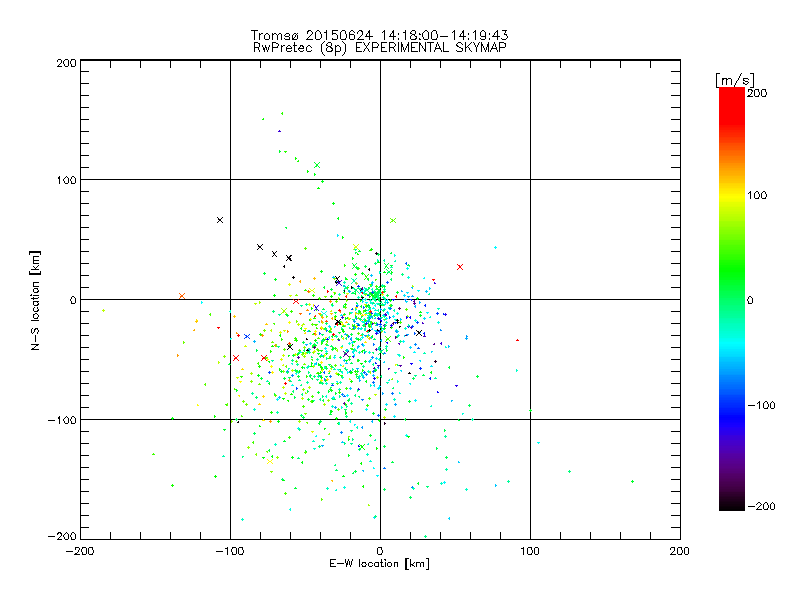The width and height of the screenshot is (800, 600).
Task: Click the plot title "Tromsø 20150624 14:18:00-14:19:43"
Action: 379,35
